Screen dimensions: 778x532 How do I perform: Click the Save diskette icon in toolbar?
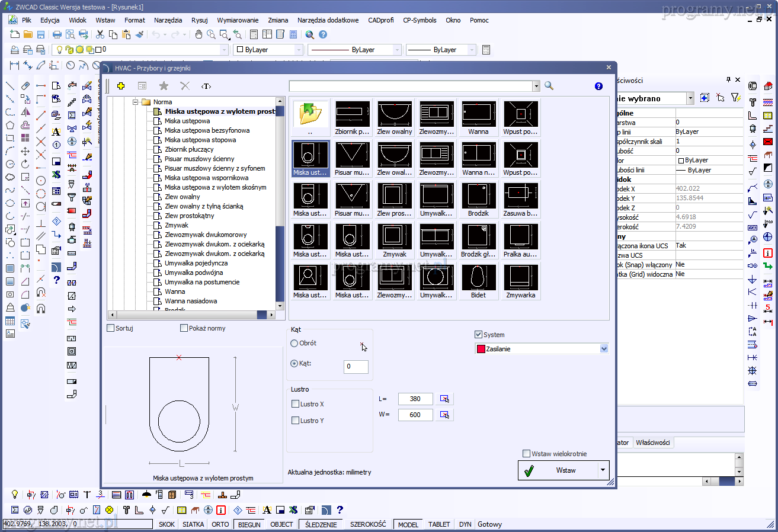(41, 35)
